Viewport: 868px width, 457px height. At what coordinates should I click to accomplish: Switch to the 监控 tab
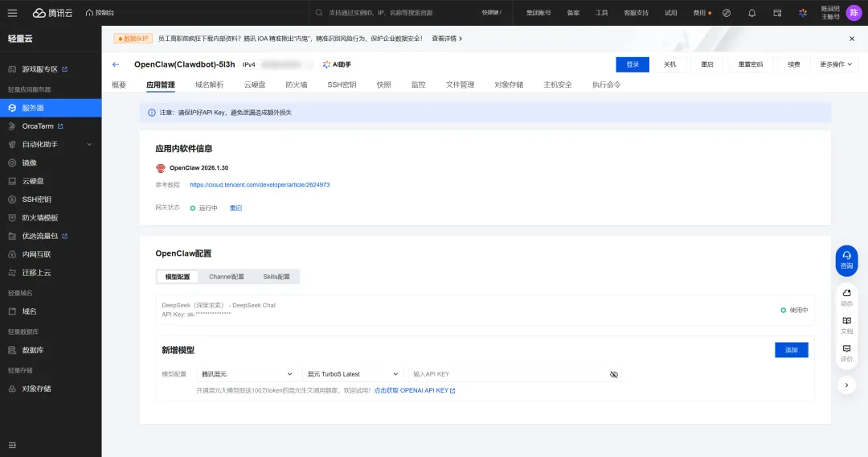pos(419,84)
